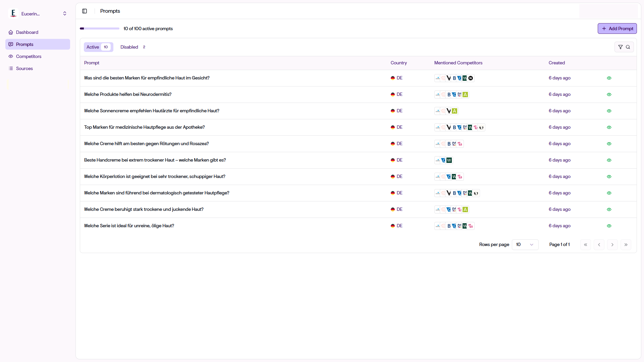This screenshot has width=644, height=362.
Task: Click the Prompt column header
Action: [92, 63]
